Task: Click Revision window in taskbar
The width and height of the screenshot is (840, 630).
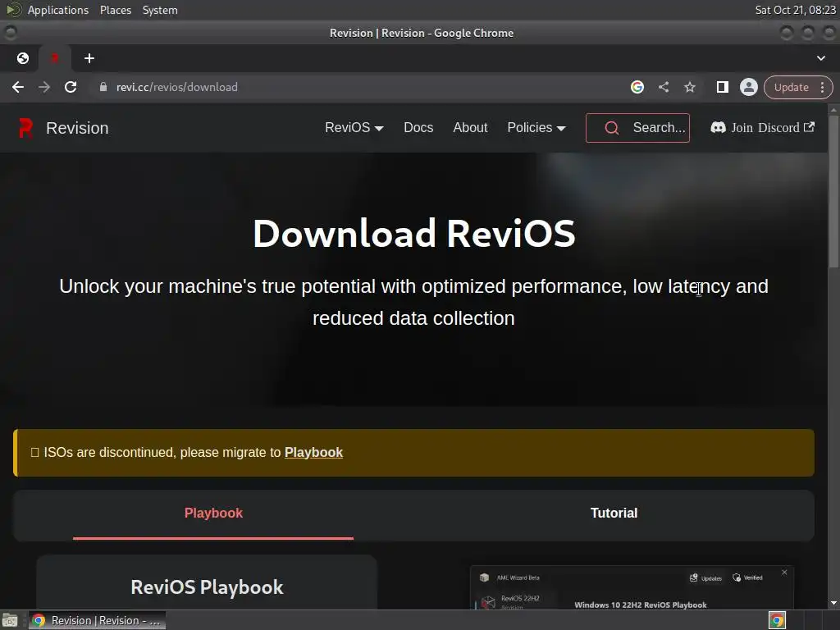Action: (97, 620)
